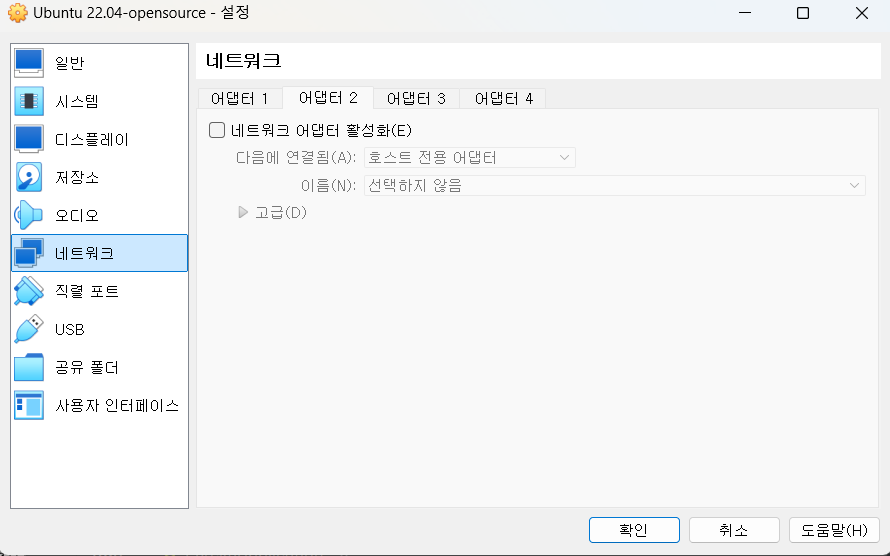Choose 공유 폴더 text in sidebar
The image size is (890, 556).
pyautogui.click(x=87, y=367)
